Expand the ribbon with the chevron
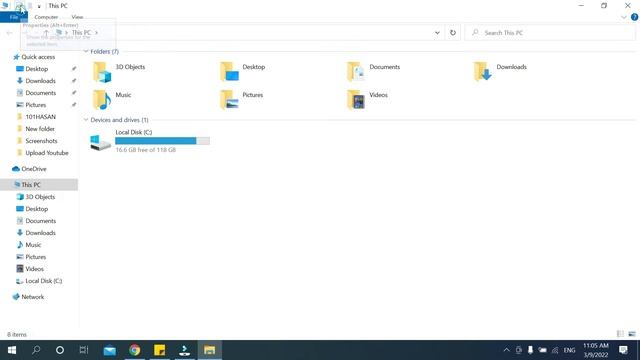This screenshot has width=640, height=360. pyautogui.click(x=623, y=17)
